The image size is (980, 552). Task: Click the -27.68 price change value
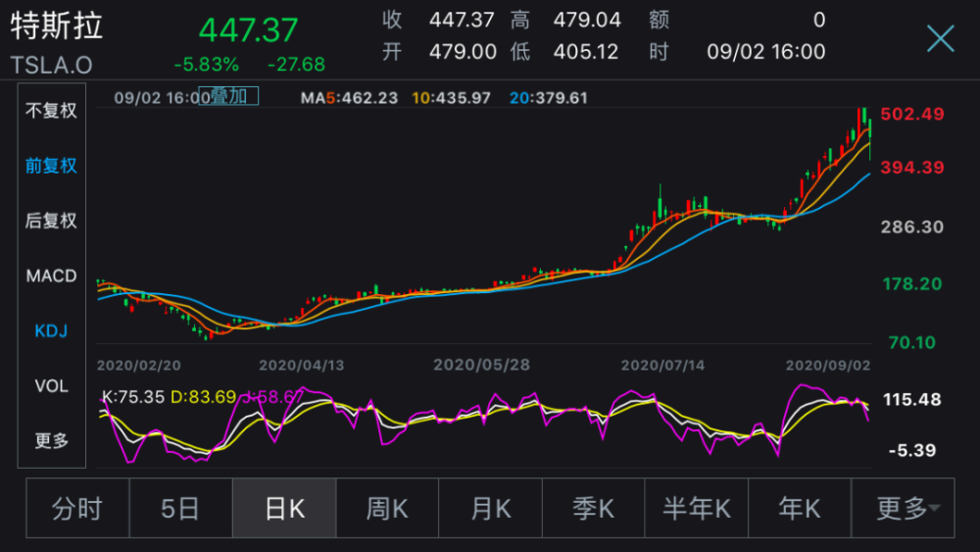tap(296, 65)
